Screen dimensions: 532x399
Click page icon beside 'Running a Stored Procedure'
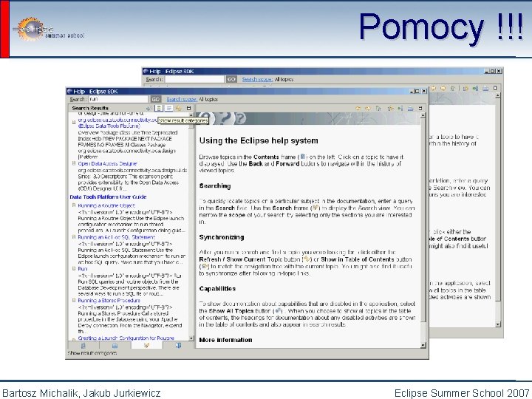pos(74,301)
